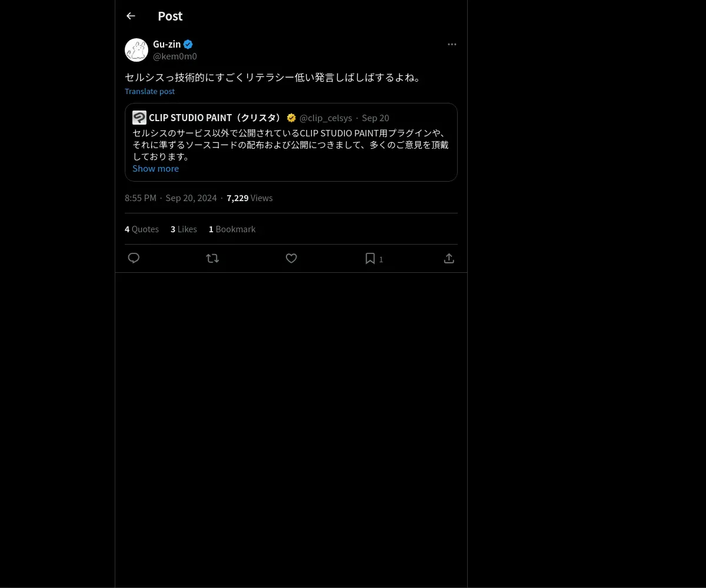Like the post with the heart icon
The height and width of the screenshot is (588, 706).
(291, 258)
